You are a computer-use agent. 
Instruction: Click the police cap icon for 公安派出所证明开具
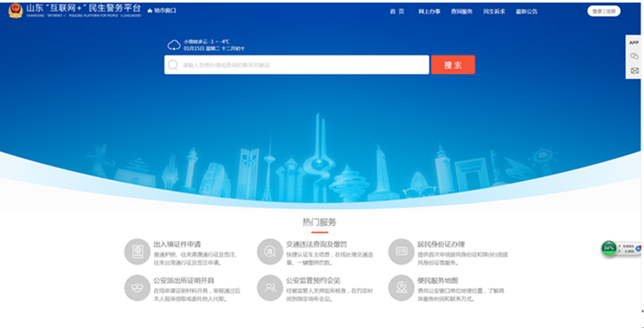137,287
